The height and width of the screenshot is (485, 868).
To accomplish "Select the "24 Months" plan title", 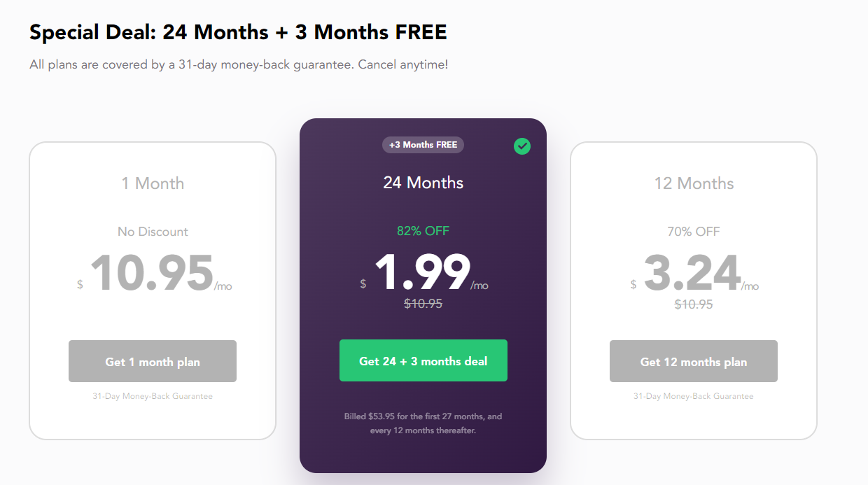I will click(x=423, y=183).
